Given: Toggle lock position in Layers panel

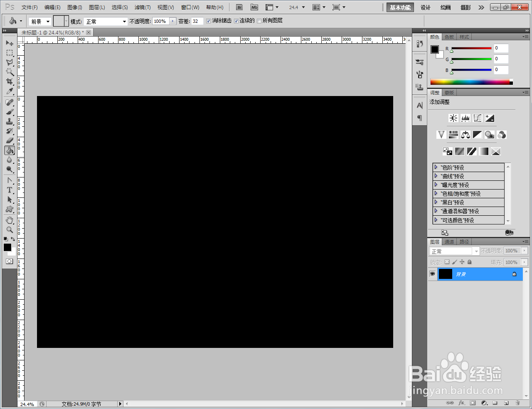Looking at the screenshot, I should (462, 262).
